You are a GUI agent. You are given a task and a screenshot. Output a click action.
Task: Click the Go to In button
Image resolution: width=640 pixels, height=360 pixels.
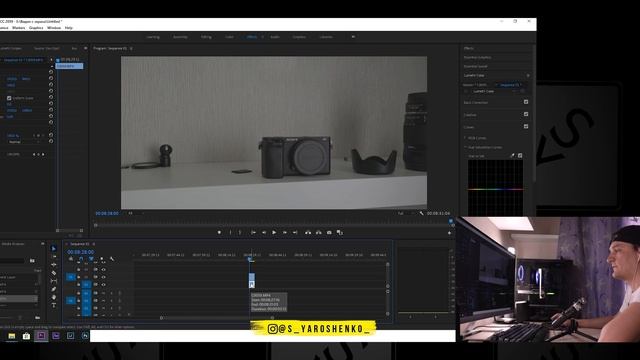[253, 232]
